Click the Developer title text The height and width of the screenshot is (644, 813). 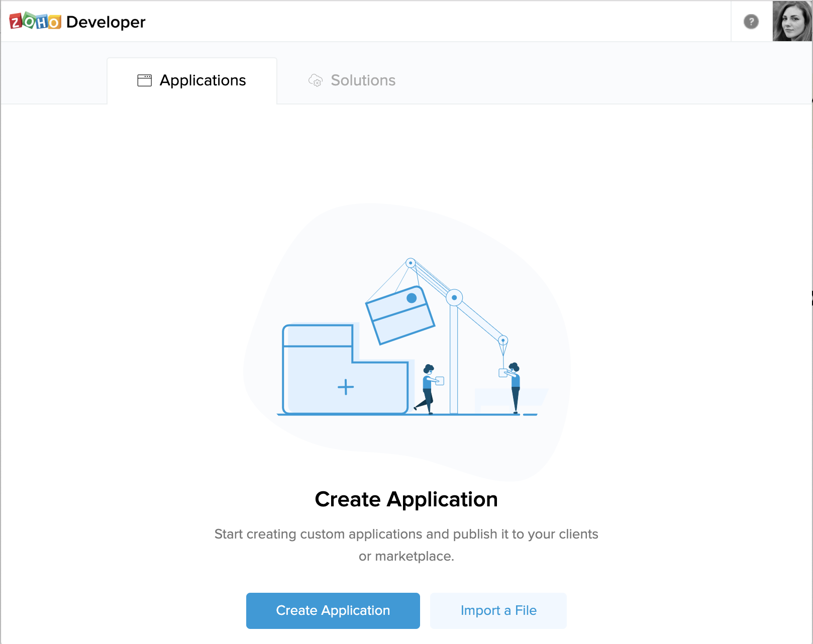click(x=106, y=22)
